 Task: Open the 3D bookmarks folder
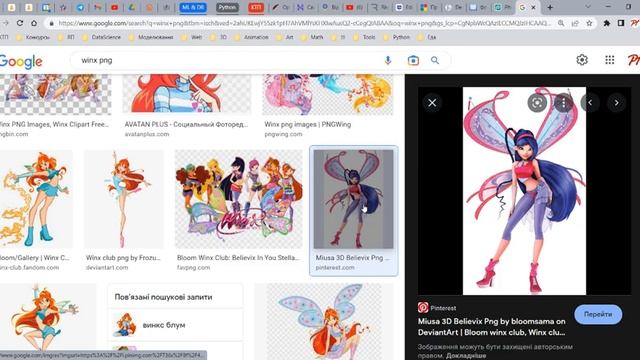click(x=219, y=37)
